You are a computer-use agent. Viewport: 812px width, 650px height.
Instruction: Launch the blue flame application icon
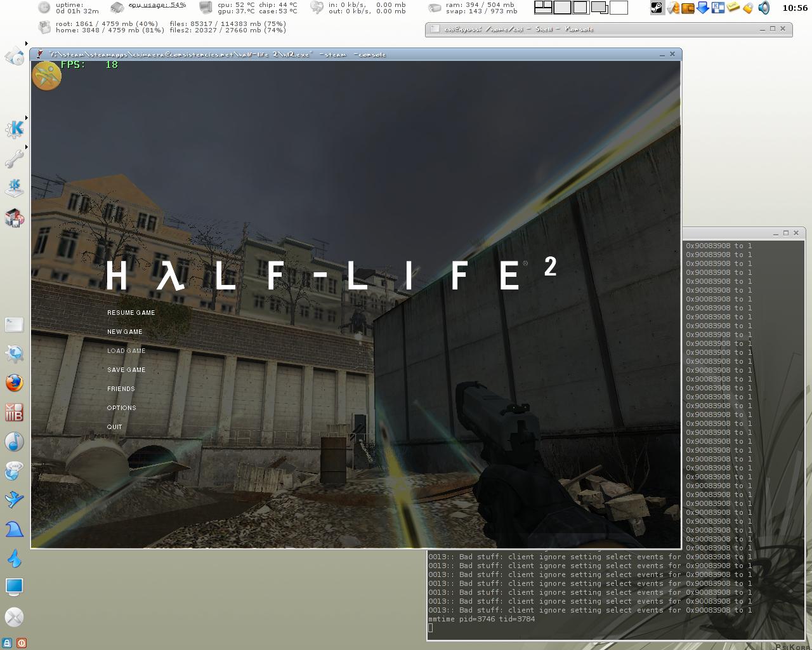(15, 558)
